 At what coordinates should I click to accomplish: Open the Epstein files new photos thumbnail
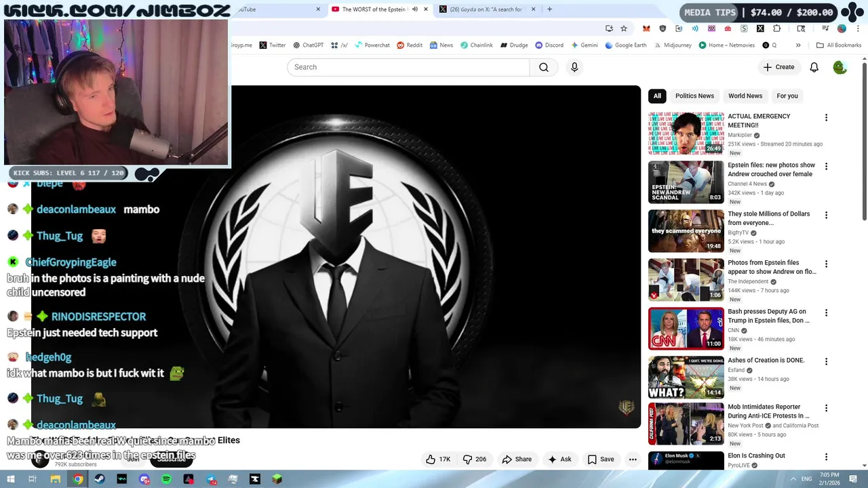coord(686,182)
